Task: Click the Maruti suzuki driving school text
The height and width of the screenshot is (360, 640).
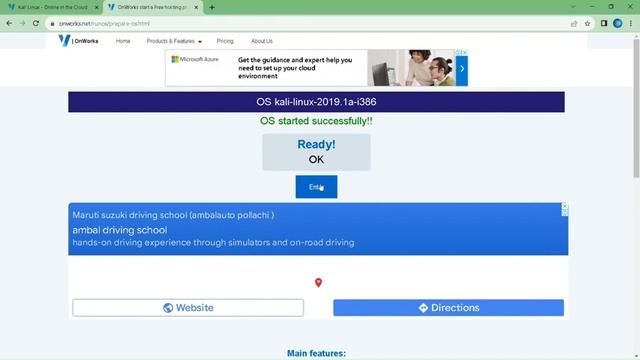Action: pyautogui.click(x=173, y=215)
